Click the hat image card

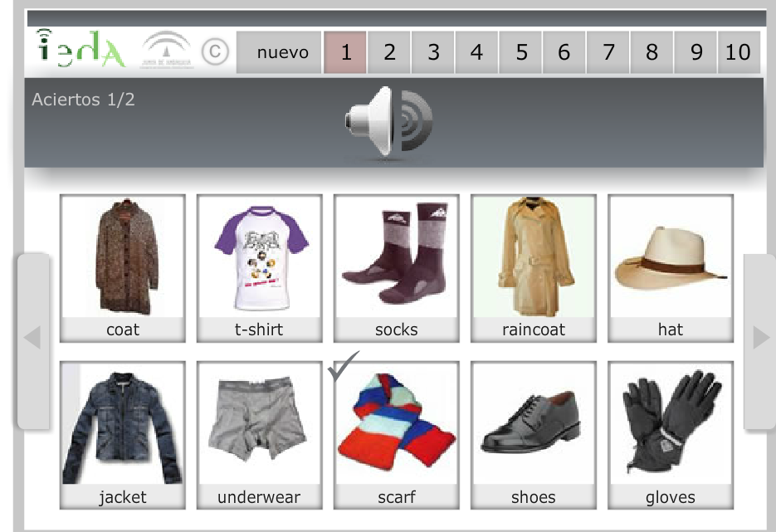click(671, 268)
